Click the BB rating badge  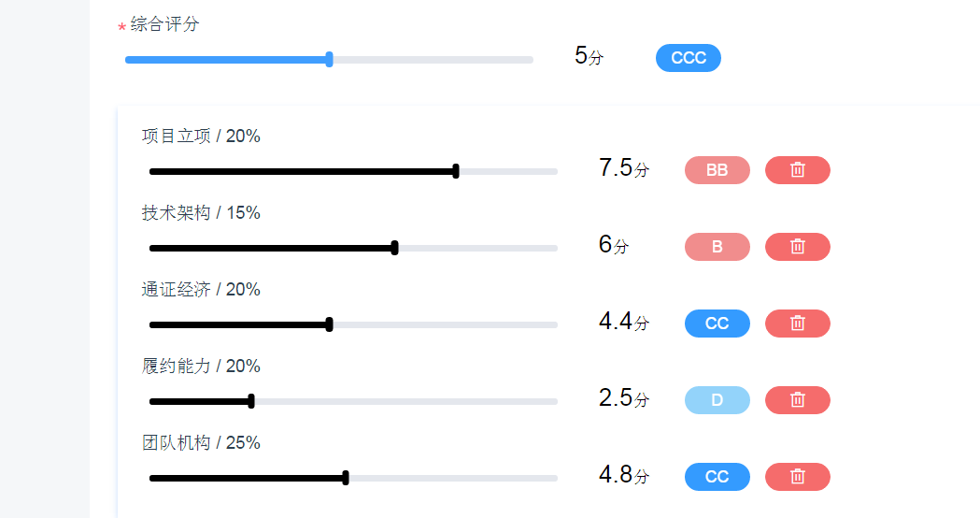[x=717, y=170]
